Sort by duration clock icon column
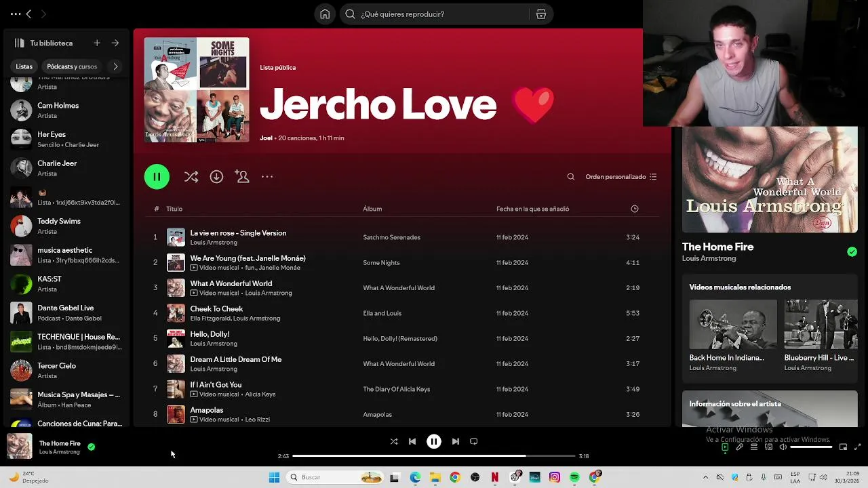Screen dimensions: 868x488 tap(635, 209)
